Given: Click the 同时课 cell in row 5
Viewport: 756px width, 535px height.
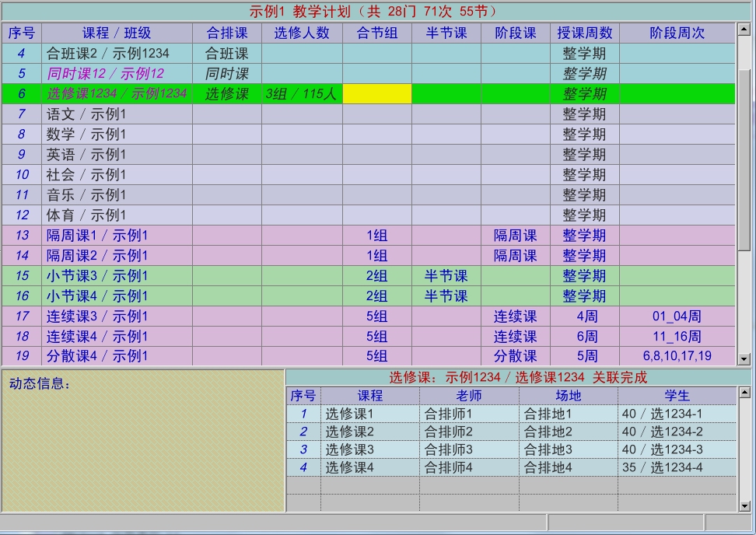Looking at the screenshot, I should pyautogui.click(x=227, y=73).
